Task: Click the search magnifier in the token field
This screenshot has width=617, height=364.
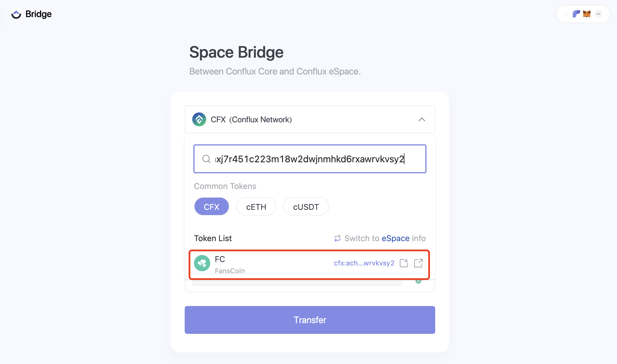Action: click(x=206, y=159)
